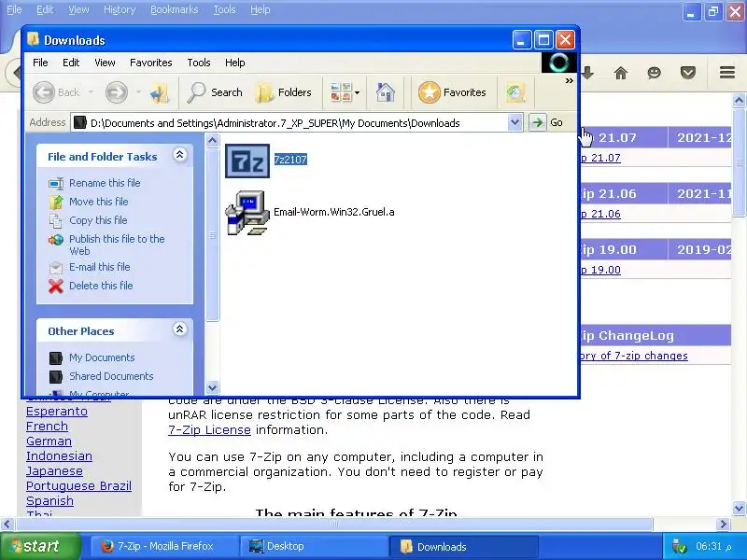Click the system tray network icon
747x560 pixels.
tap(679, 547)
